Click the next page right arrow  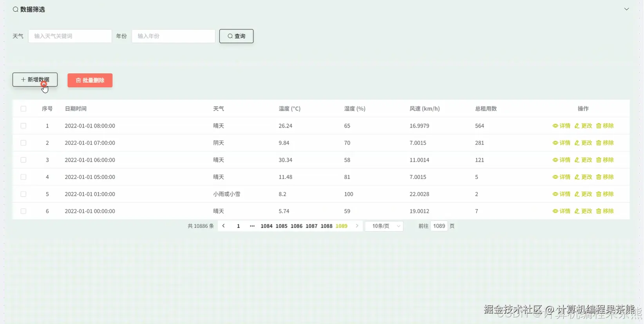[x=357, y=226]
